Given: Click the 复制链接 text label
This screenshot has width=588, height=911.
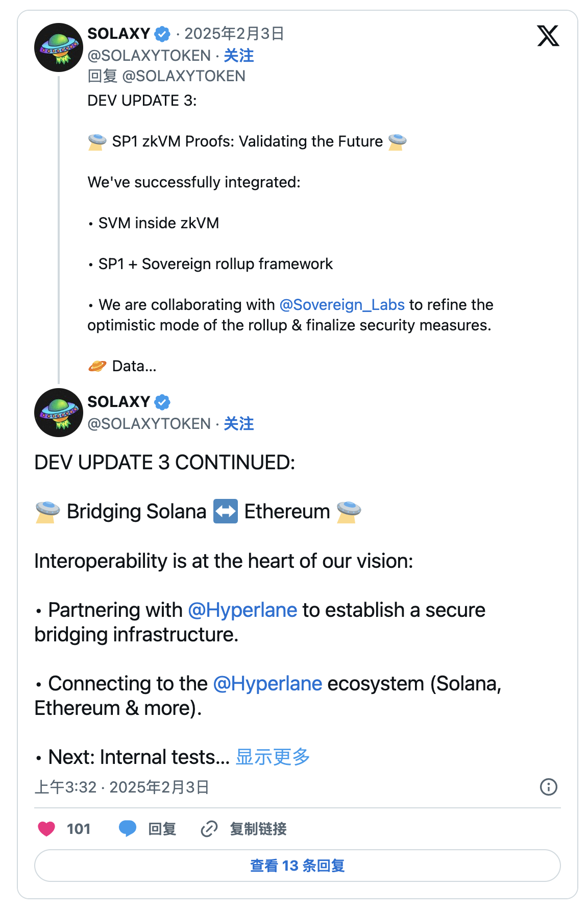Looking at the screenshot, I should pos(258,828).
